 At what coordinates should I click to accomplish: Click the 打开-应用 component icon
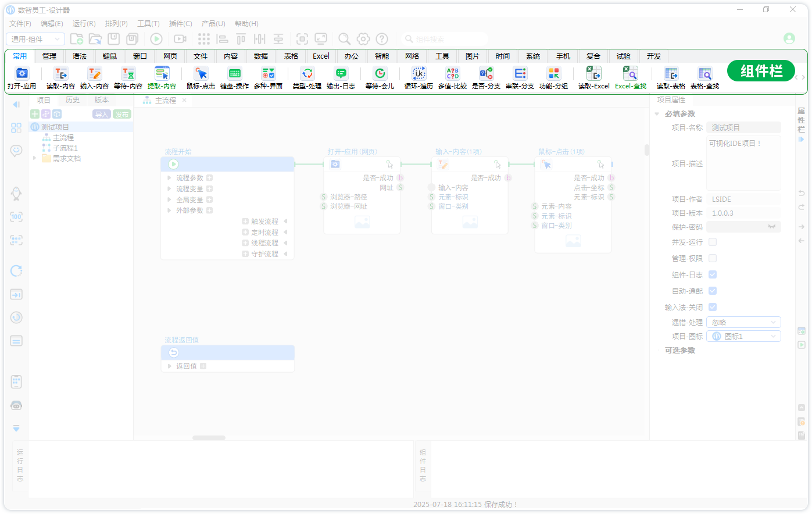coord(22,74)
